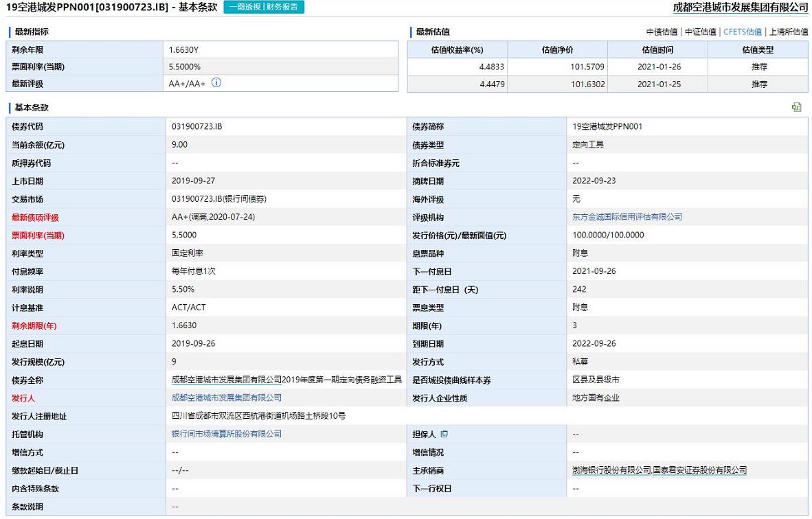This screenshot has width=812, height=519.
Task: Switch to 中证估值 tab
Action: click(x=701, y=32)
